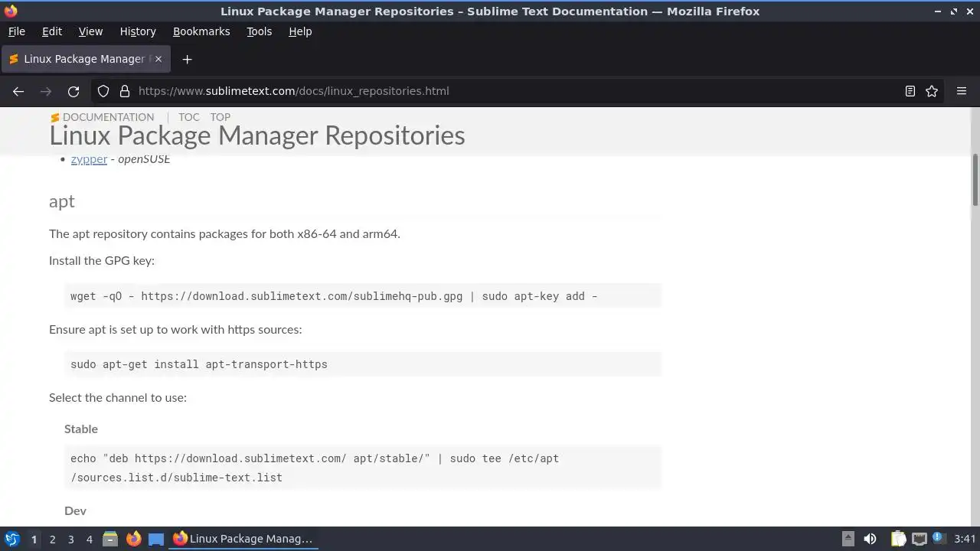Screen dimensions: 980x551
Task: Close the Linux Package Manager tab
Action: click(158, 59)
